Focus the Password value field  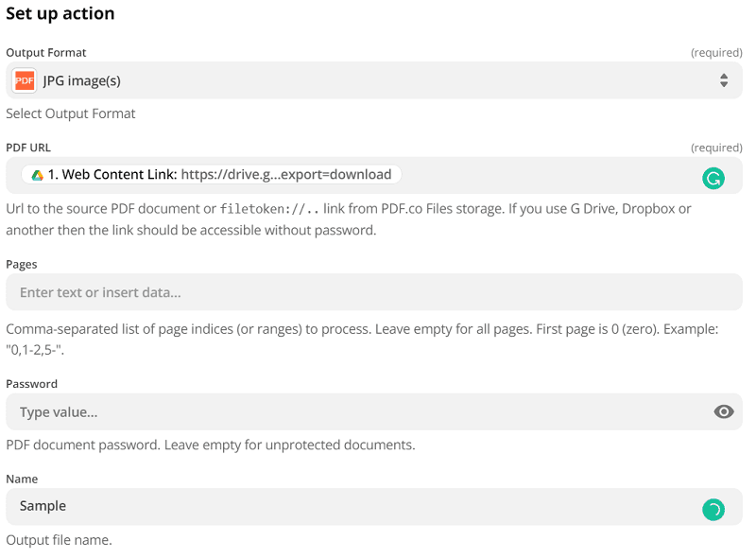[359, 412]
